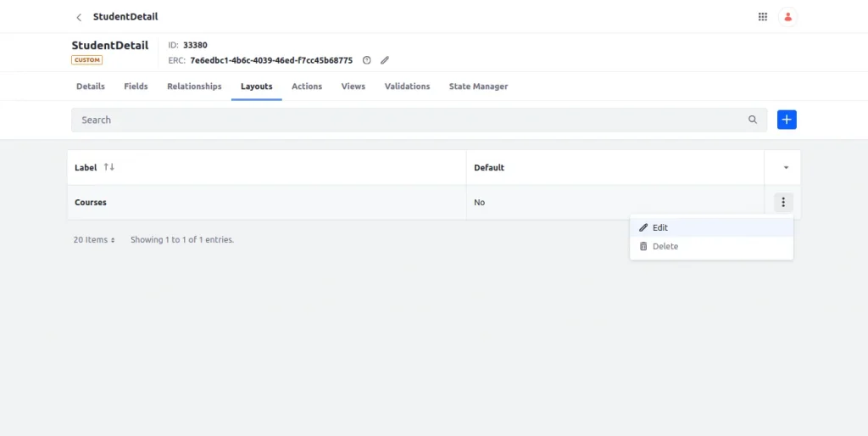Edit the ERC with pencil icon
Screen dimensions: 868x436
(385, 60)
